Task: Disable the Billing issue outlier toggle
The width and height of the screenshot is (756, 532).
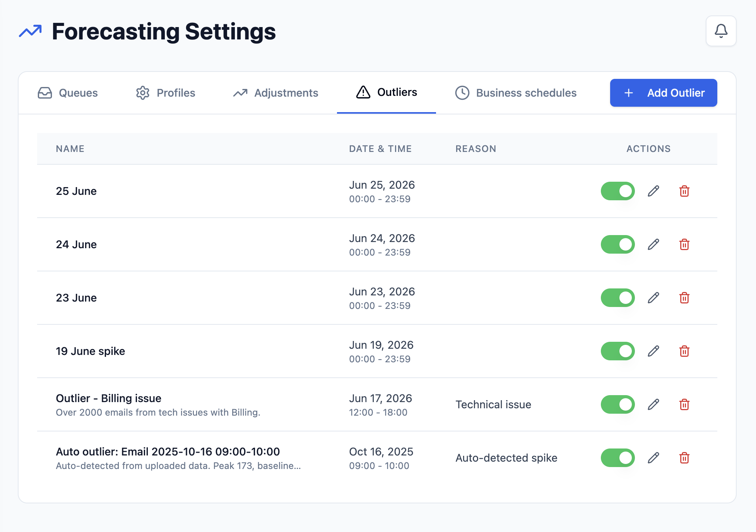Action: (618, 404)
